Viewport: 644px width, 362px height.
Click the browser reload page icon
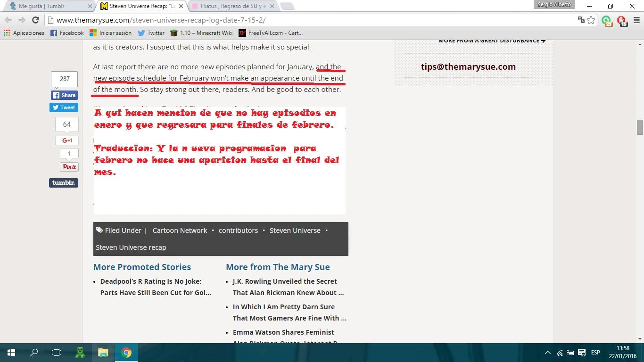35,20
